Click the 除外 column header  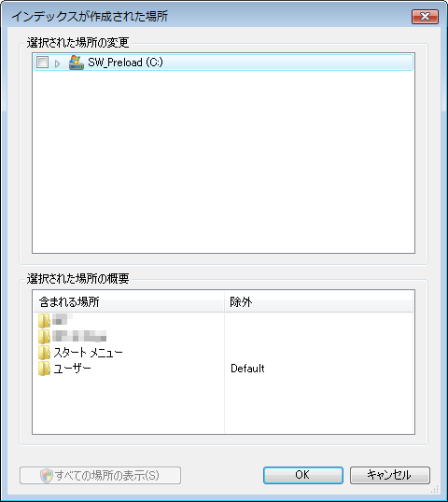point(319,302)
